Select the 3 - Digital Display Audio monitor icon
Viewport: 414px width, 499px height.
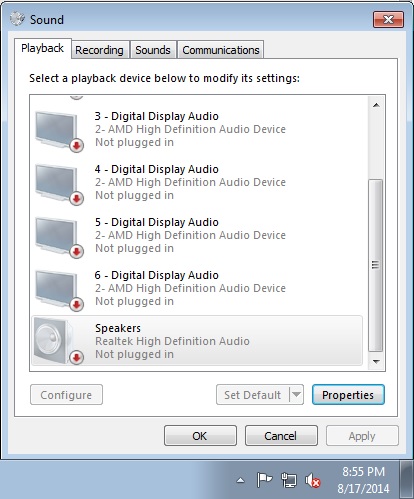click(59, 131)
